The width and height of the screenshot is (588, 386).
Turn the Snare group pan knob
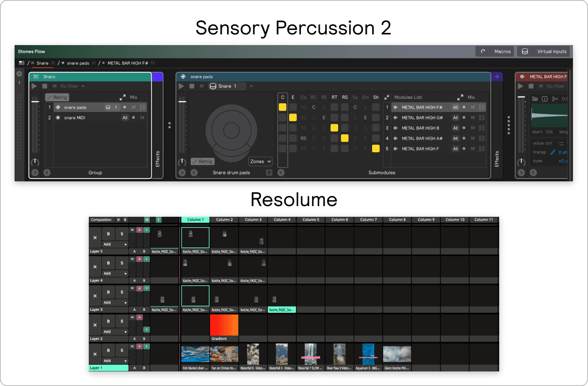coord(35,162)
